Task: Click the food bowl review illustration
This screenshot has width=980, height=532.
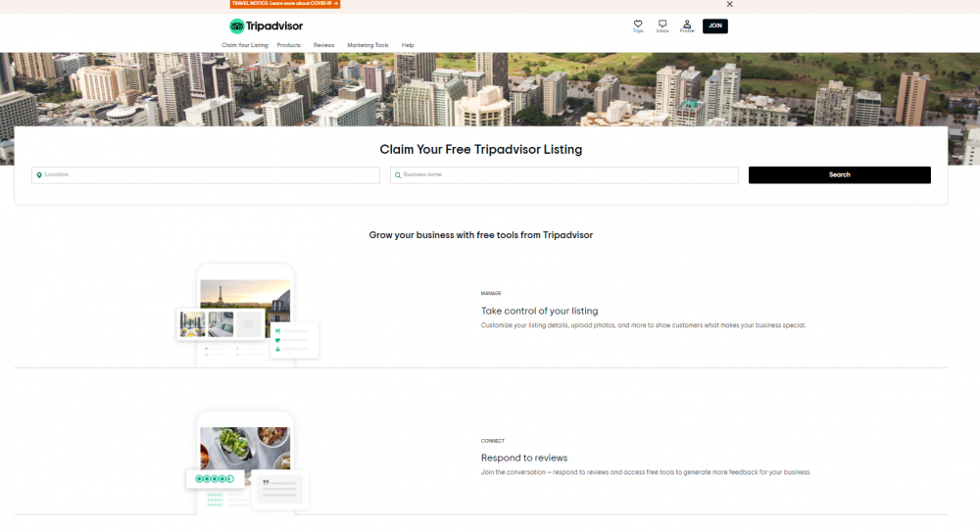Action: tap(248, 462)
